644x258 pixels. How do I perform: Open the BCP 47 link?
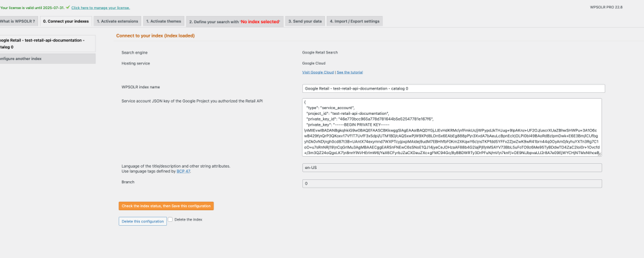click(183, 172)
